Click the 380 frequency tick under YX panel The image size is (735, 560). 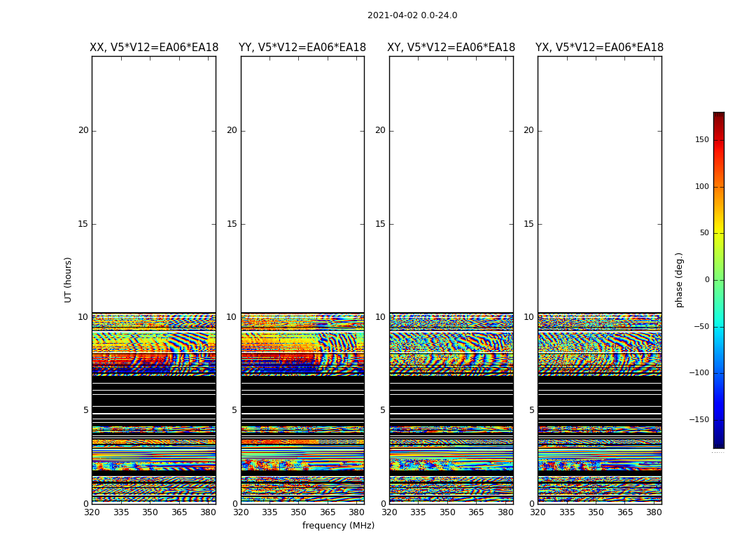tap(654, 512)
